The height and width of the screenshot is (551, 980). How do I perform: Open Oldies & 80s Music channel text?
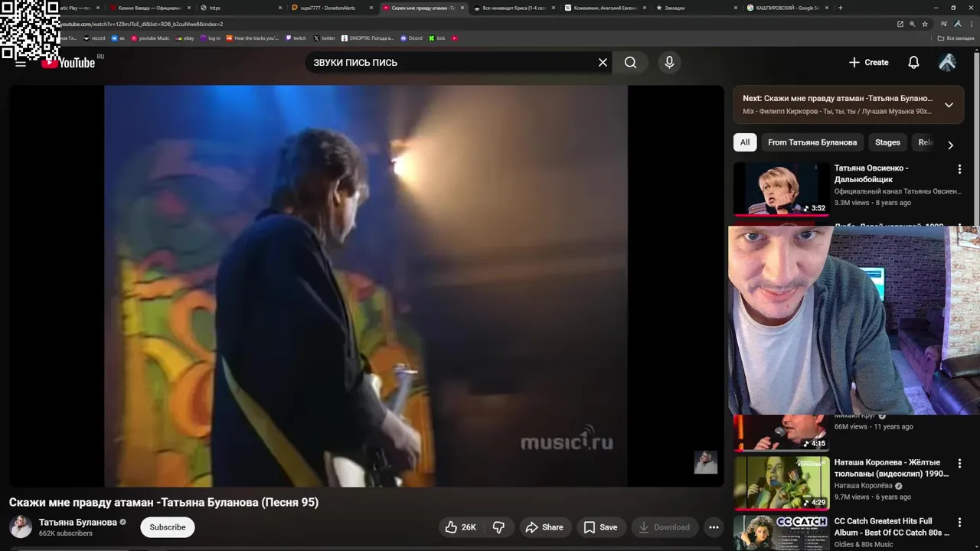point(864,544)
